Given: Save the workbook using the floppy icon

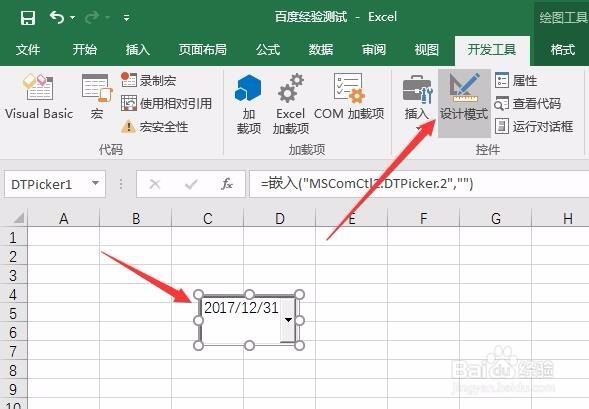Looking at the screenshot, I should [28, 17].
